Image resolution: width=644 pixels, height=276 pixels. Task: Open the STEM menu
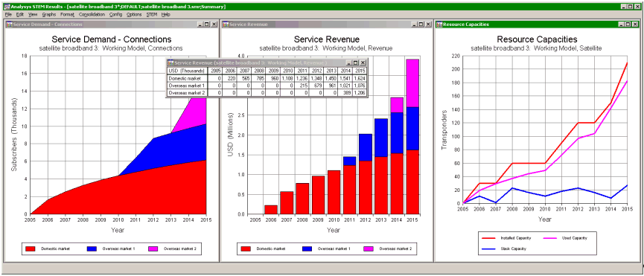coord(152,14)
